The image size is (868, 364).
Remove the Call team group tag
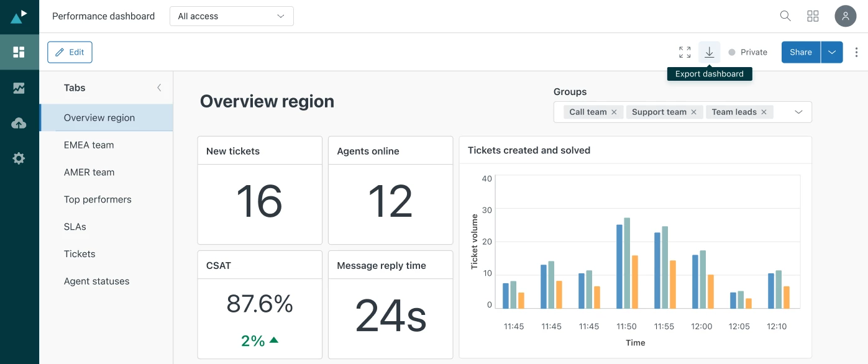click(614, 112)
